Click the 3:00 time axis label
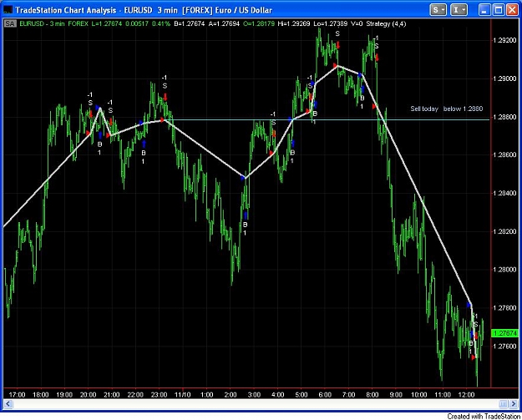Viewport: 522px width, 420px height. [x=254, y=395]
